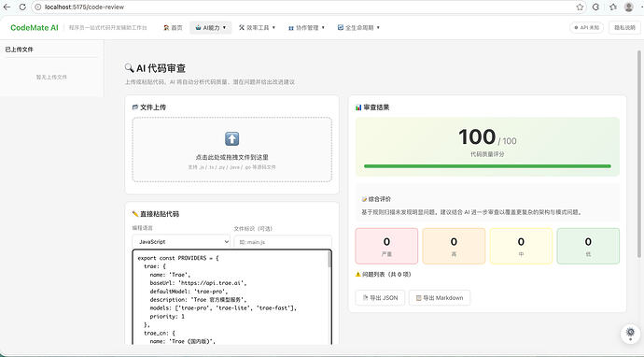Bookmark this page using the star icon
644x357 pixels.
(x=580, y=7)
